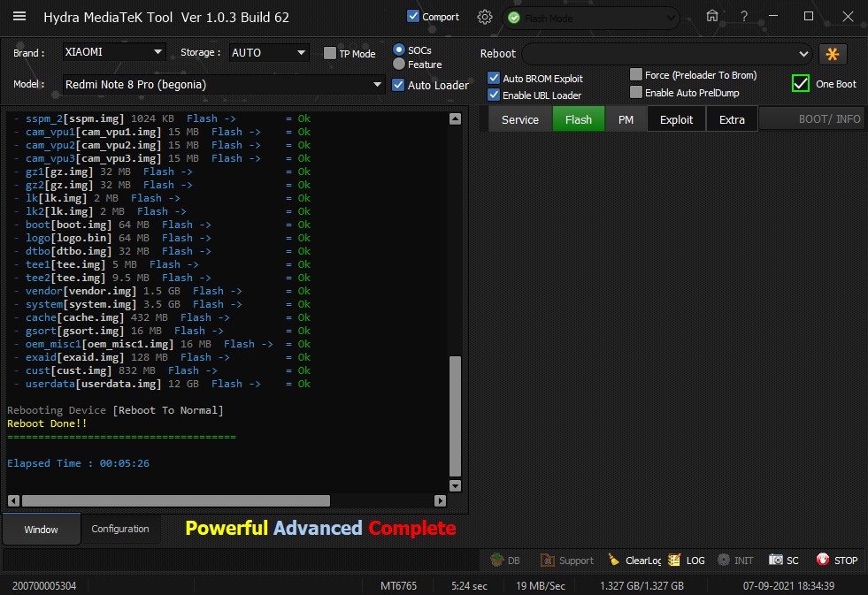Switch to the Extra tab
This screenshot has height=595, width=868.
coord(732,119)
